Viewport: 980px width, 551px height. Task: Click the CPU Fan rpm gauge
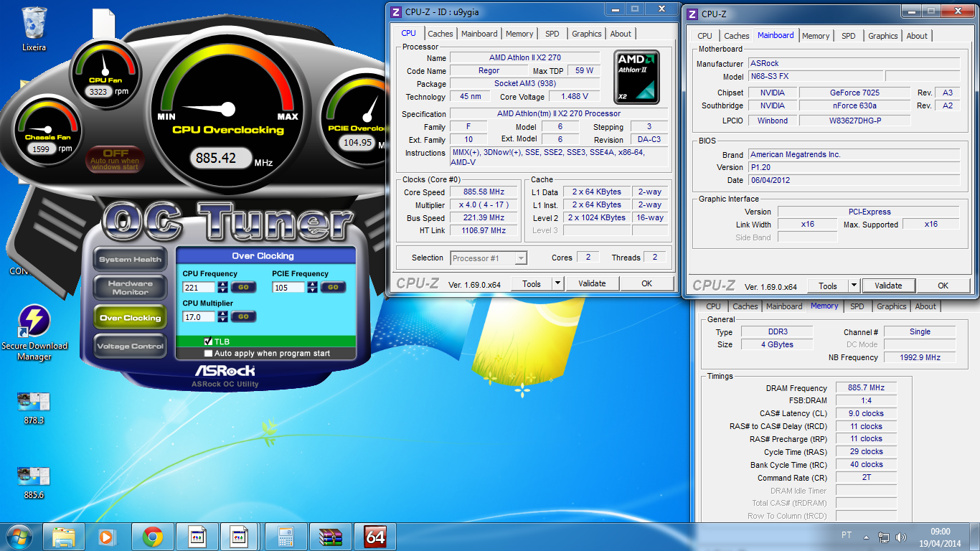point(105,75)
